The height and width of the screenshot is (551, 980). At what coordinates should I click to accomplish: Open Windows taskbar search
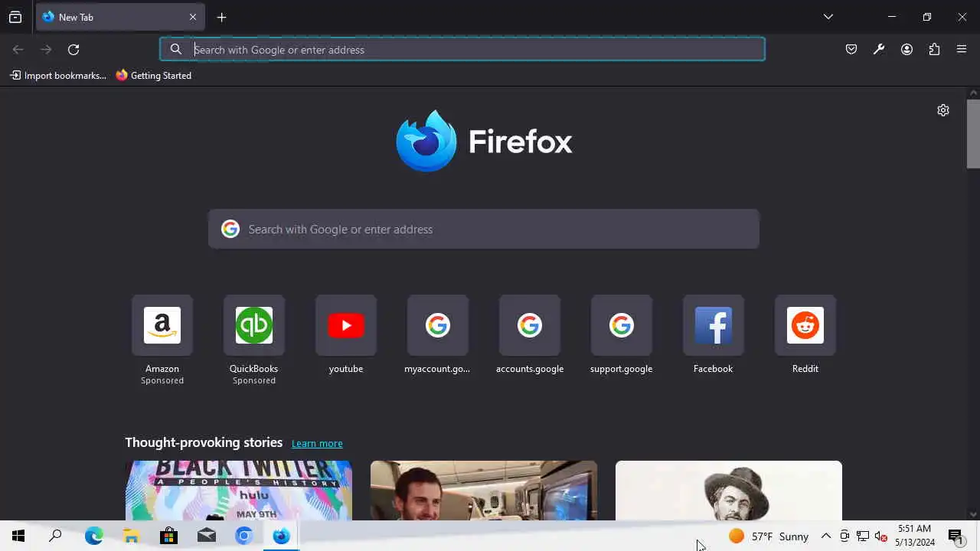55,536
